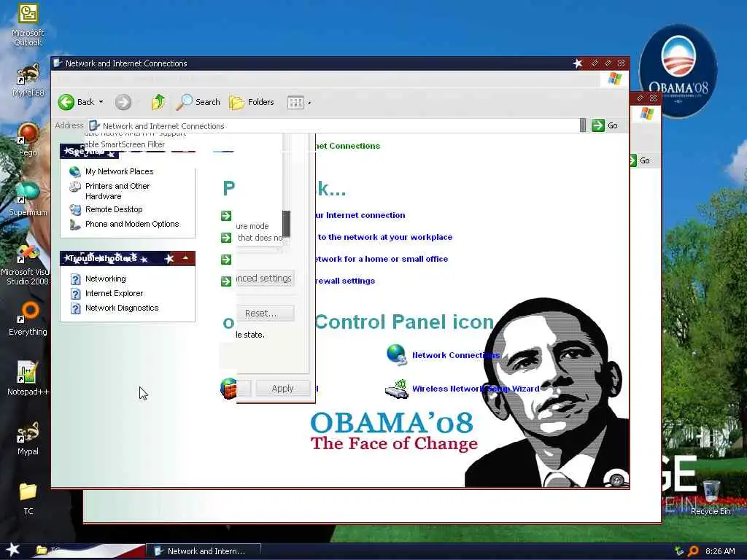Open Everything desktop shortcut
Viewport: 747px width, 560px height.
point(28,319)
